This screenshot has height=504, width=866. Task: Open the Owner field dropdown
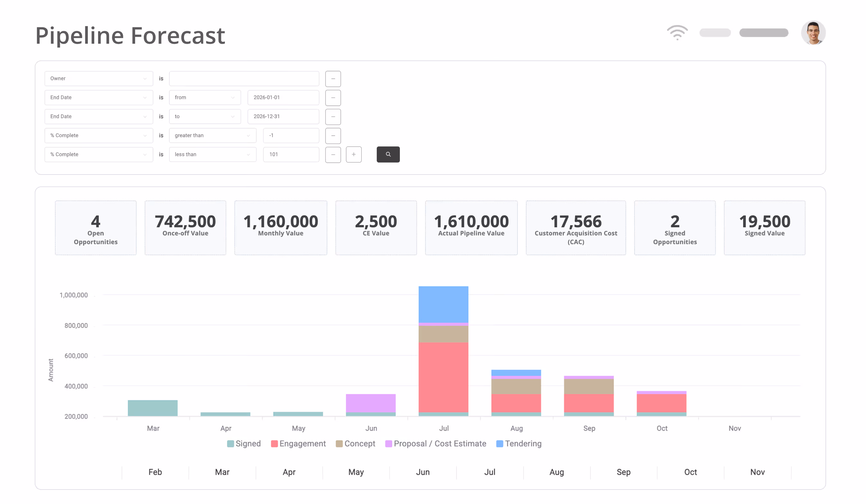click(99, 79)
